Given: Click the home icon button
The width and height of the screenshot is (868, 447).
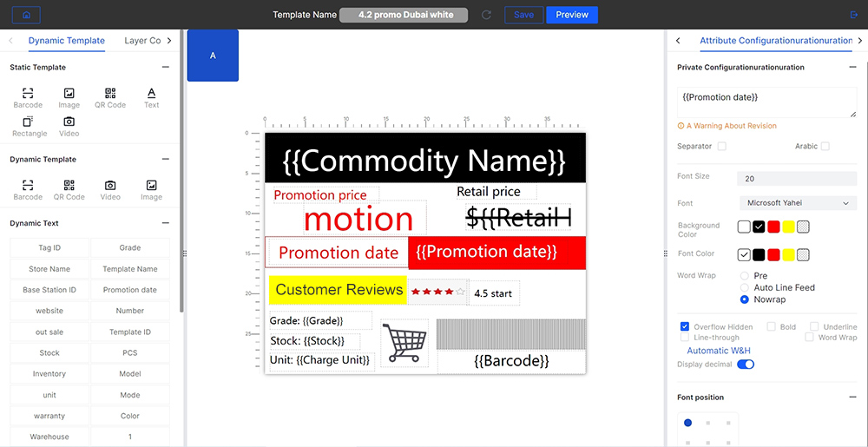Looking at the screenshot, I should pos(26,15).
